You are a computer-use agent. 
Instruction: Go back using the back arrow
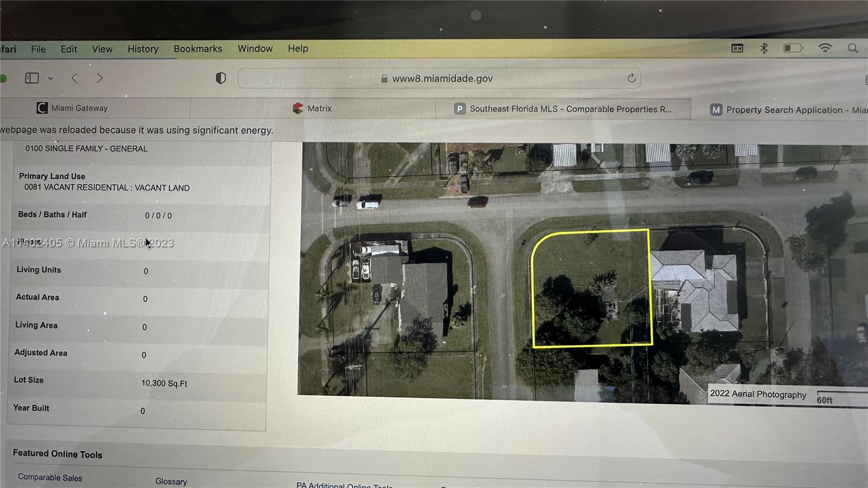75,78
